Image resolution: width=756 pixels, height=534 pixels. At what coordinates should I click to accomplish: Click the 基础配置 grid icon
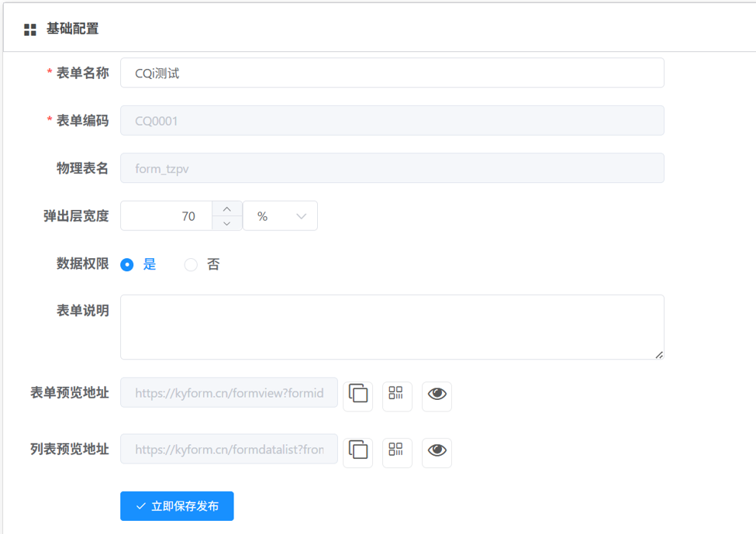point(30,30)
